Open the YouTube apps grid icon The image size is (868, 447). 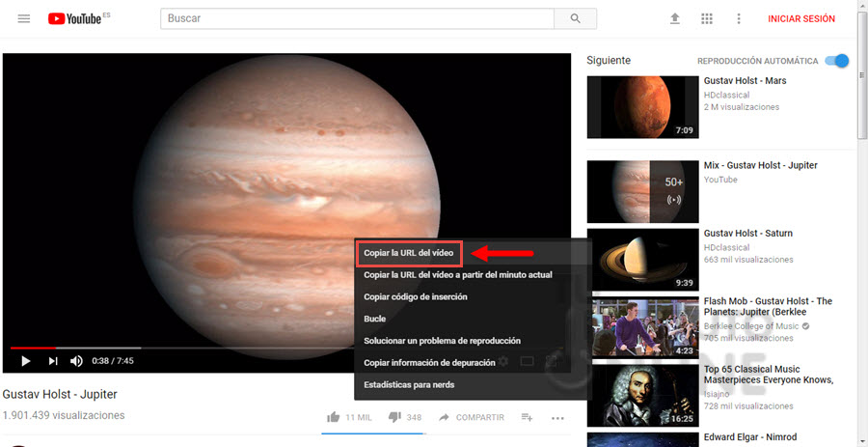point(707,19)
